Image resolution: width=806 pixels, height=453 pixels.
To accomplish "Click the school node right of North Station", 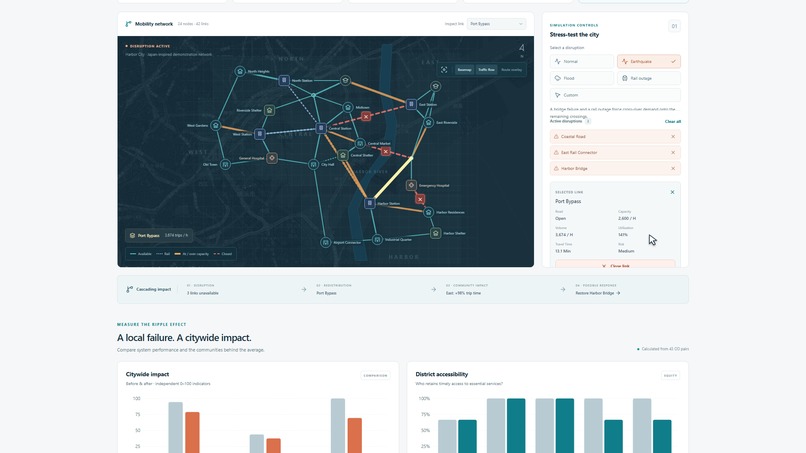I will (345, 80).
